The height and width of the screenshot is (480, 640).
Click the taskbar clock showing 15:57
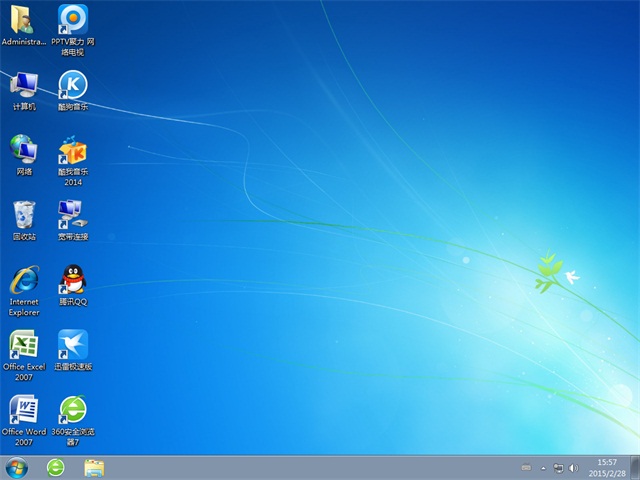(607, 467)
